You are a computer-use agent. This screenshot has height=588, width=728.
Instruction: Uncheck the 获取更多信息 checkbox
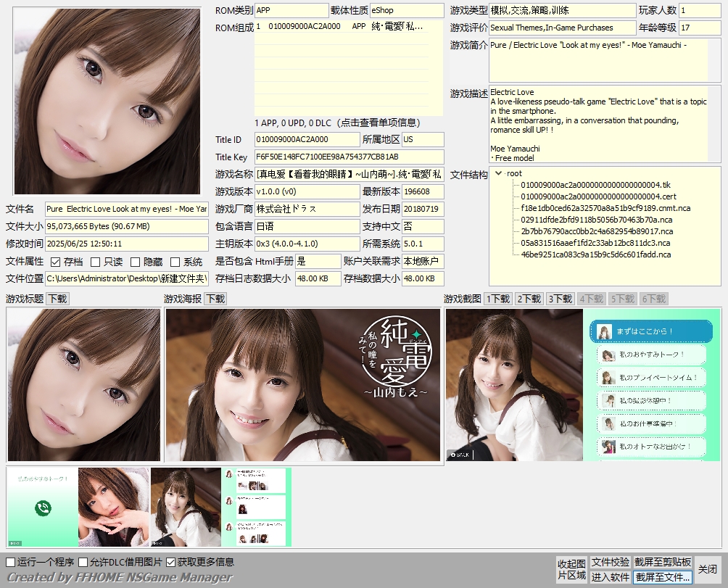(171, 562)
